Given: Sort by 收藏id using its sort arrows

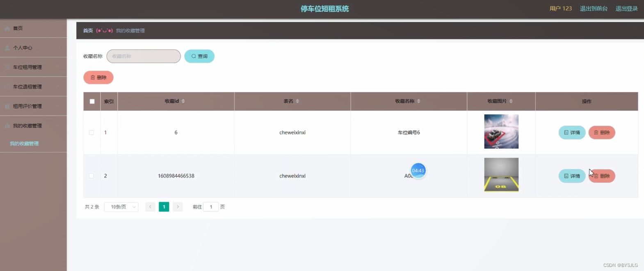Looking at the screenshot, I should click(x=183, y=101).
